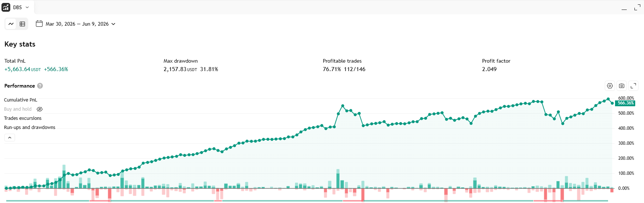Click the +566.36% total return value
The width and height of the screenshot is (644, 203).
click(56, 69)
